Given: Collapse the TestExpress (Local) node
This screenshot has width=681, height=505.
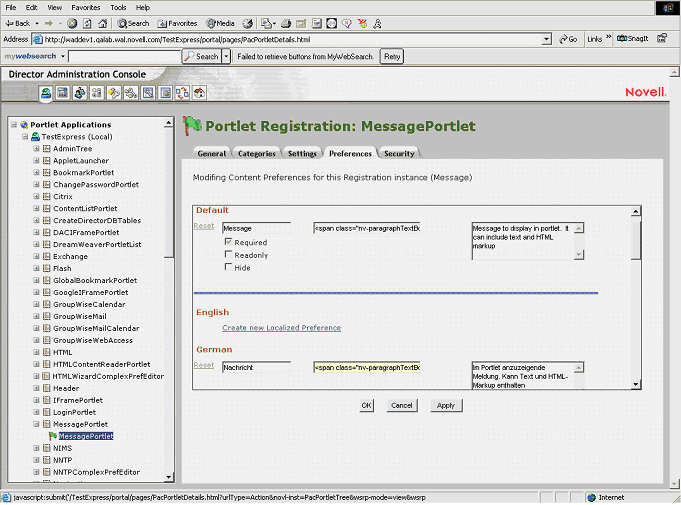Looking at the screenshot, I should click(25, 136).
